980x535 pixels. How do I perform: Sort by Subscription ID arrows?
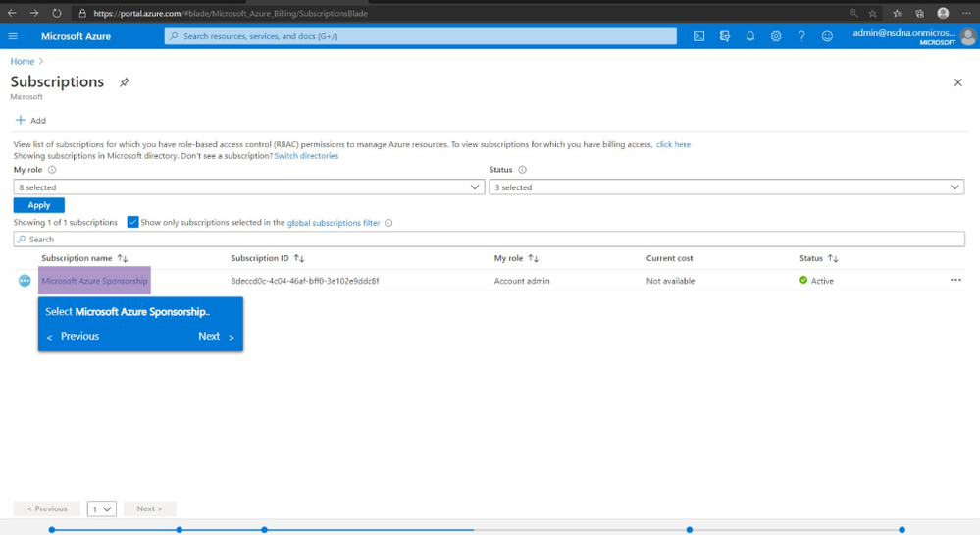[299, 258]
